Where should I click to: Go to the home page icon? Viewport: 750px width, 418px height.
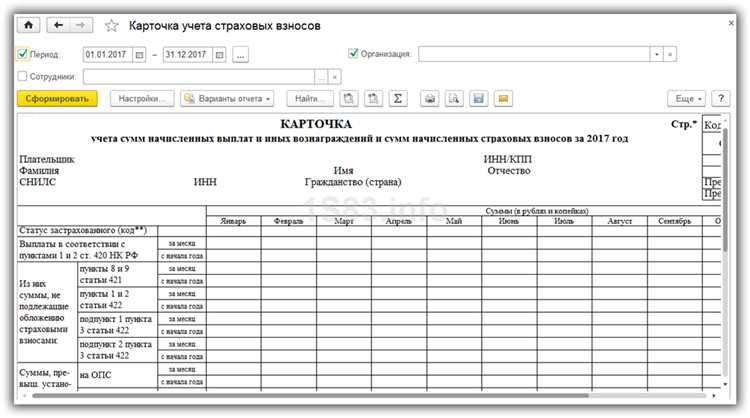pyautogui.click(x=28, y=25)
